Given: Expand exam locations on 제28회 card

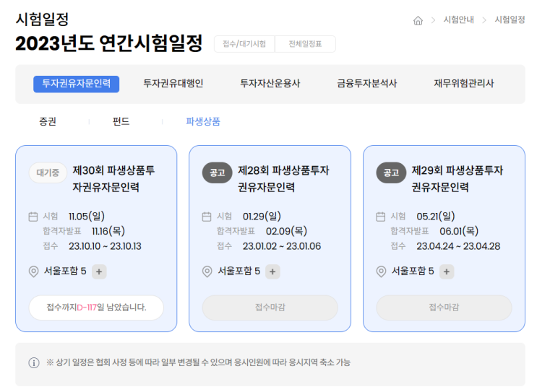Looking at the screenshot, I should tap(272, 272).
